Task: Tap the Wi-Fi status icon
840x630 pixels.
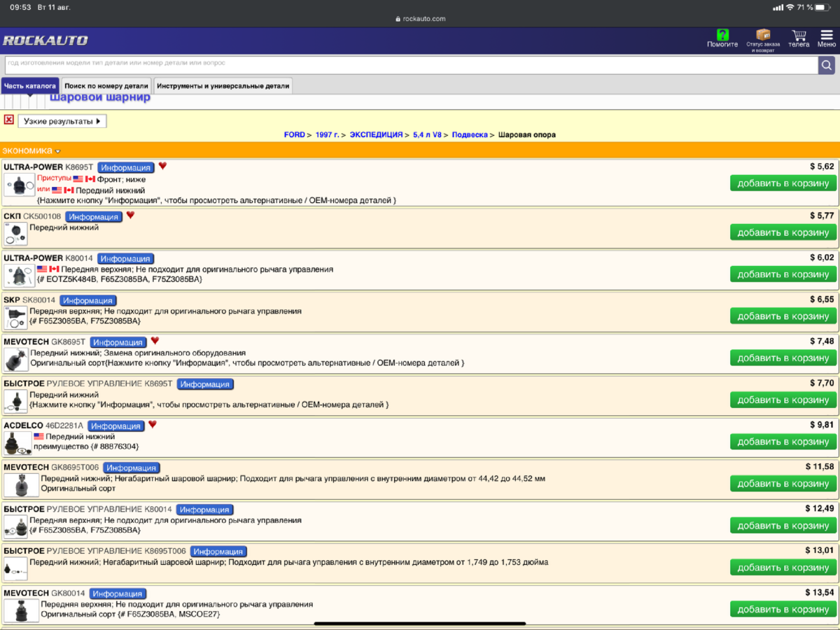Action: click(790, 7)
